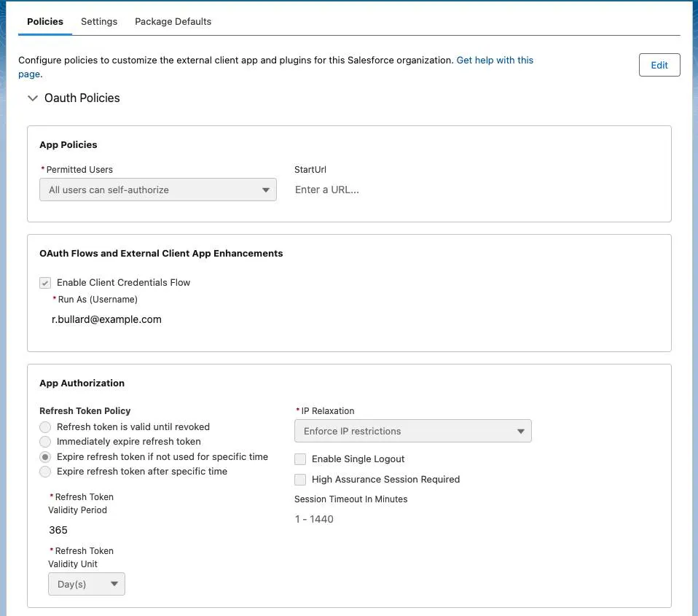Check High Assurance Session Required
The image size is (698, 616).
[x=300, y=480]
